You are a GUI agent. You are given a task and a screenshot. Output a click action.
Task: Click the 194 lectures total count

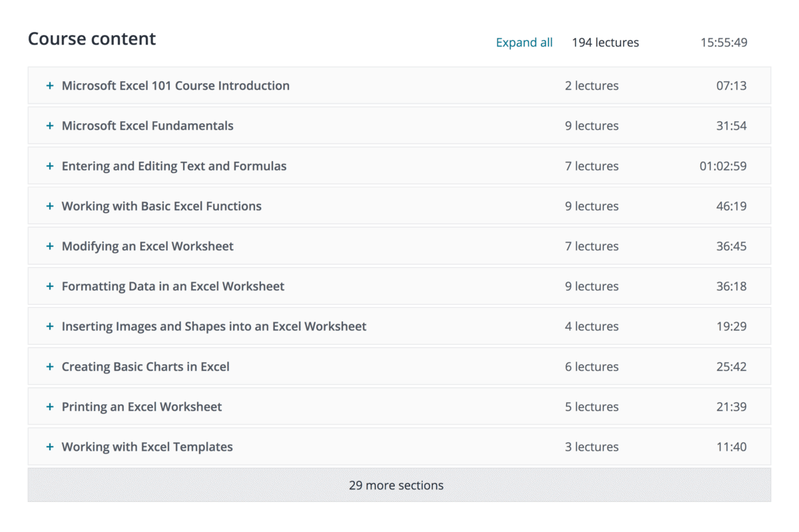[605, 43]
